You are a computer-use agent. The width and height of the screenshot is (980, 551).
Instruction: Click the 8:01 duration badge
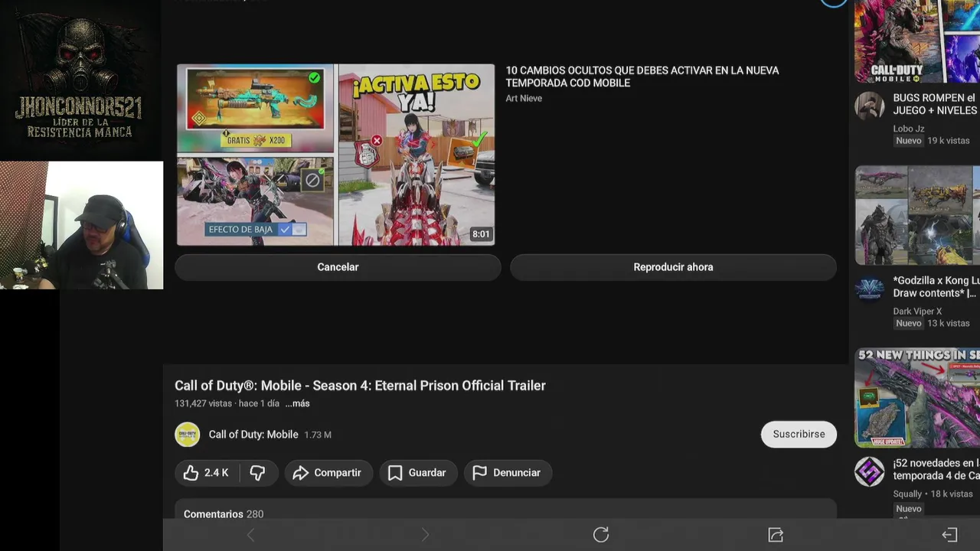pos(481,234)
